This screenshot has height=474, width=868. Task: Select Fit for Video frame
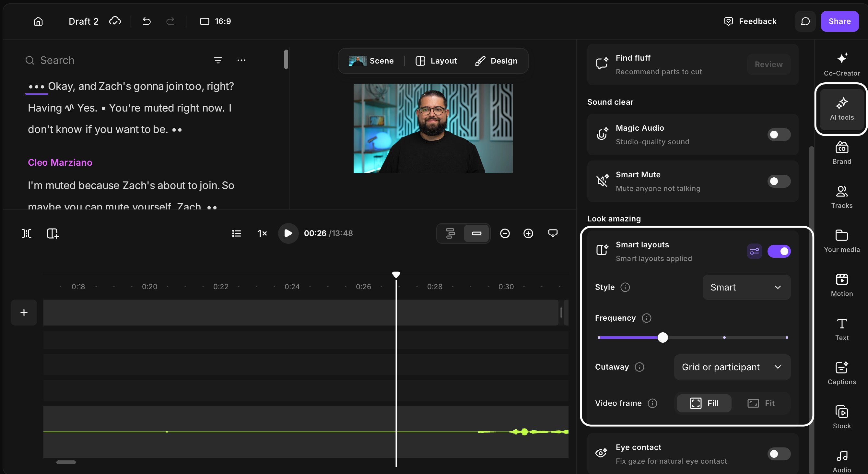click(761, 403)
